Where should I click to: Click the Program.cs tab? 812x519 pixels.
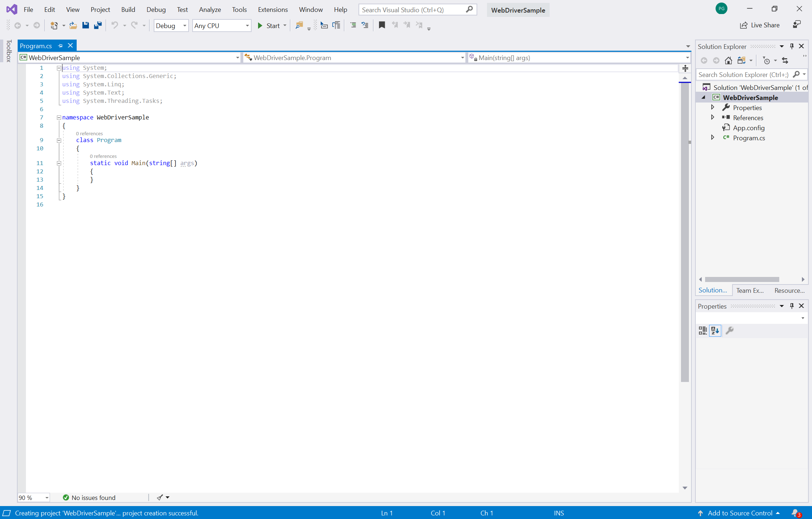(x=37, y=46)
